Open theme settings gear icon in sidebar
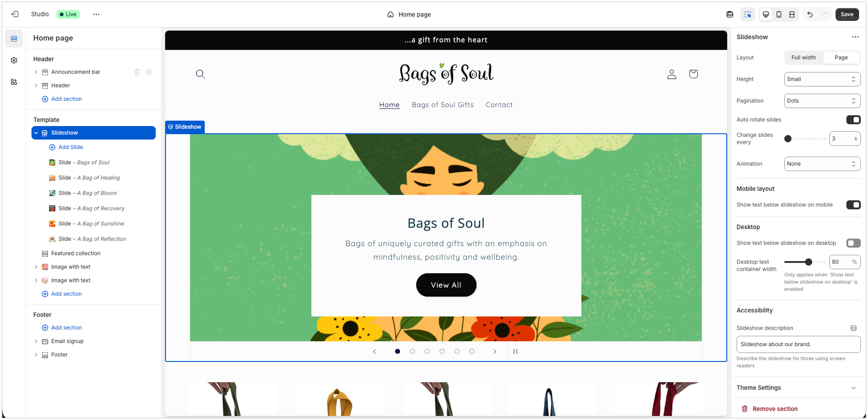Screen dimensions: 868x420 tap(14, 60)
